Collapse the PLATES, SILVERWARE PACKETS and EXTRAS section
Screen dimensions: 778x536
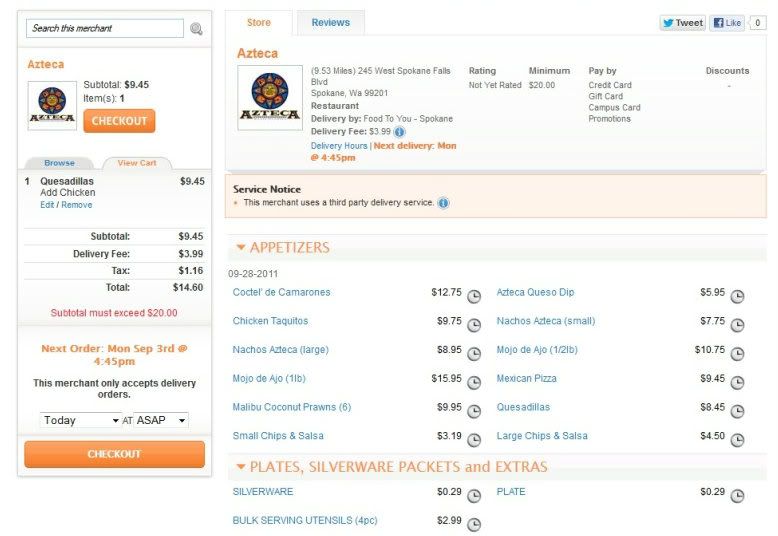tap(241, 467)
